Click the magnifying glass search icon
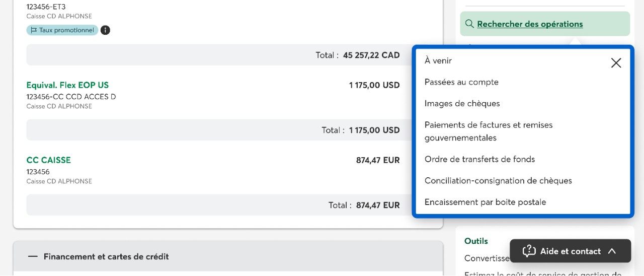The image size is (644, 276). (x=469, y=24)
